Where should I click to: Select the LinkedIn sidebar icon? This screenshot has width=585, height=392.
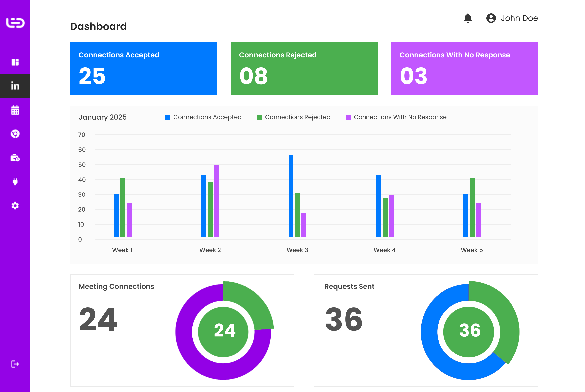(15, 86)
